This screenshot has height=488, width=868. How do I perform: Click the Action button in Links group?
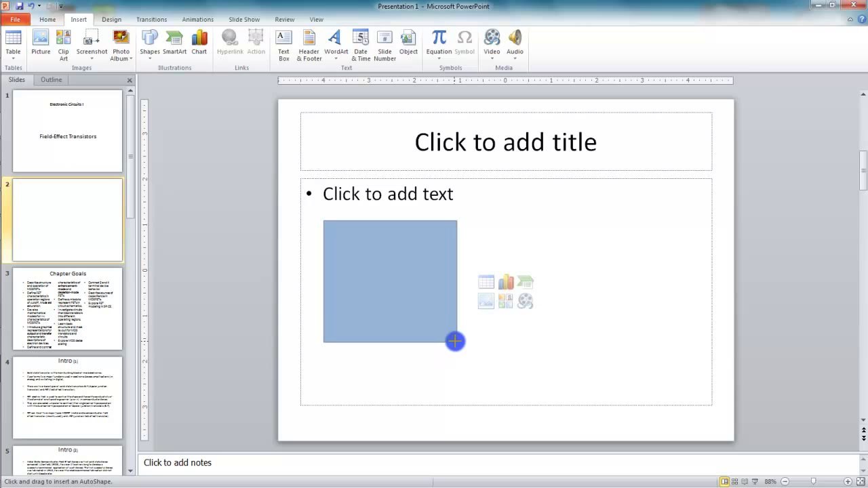coord(256,42)
